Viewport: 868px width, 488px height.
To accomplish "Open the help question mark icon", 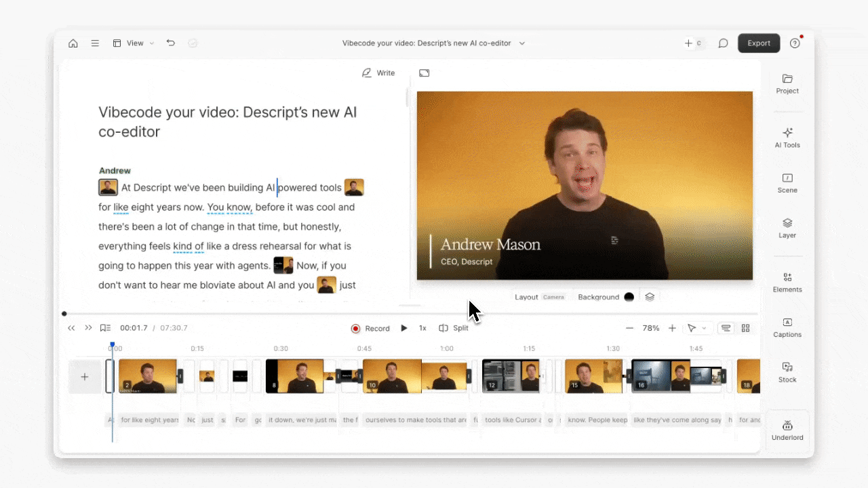I will [x=795, y=43].
